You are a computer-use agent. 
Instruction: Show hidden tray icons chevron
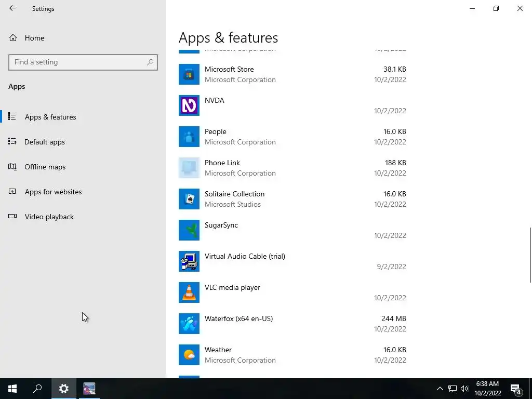coord(440,389)
